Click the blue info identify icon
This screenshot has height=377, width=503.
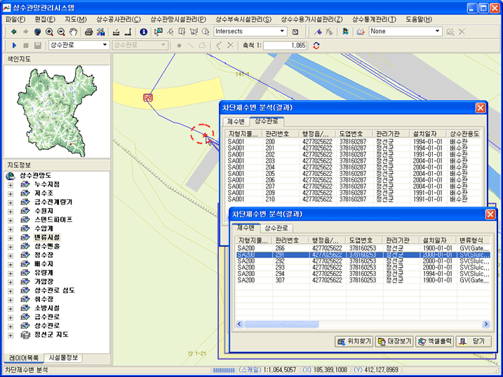point(143,32)
